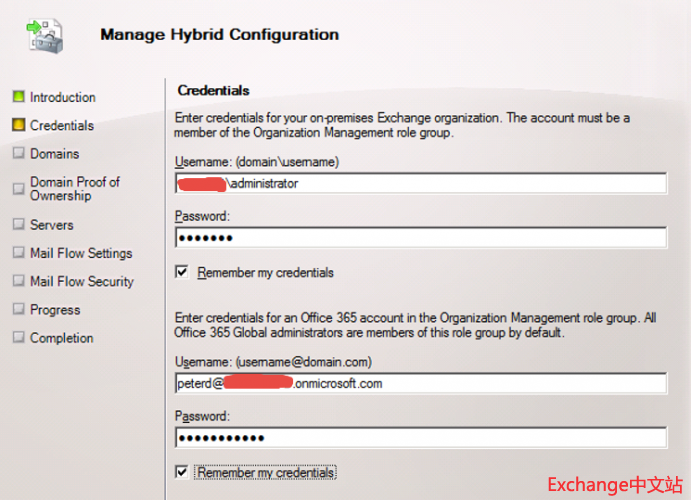Click the Completion step square icon

tap(18, 337)
